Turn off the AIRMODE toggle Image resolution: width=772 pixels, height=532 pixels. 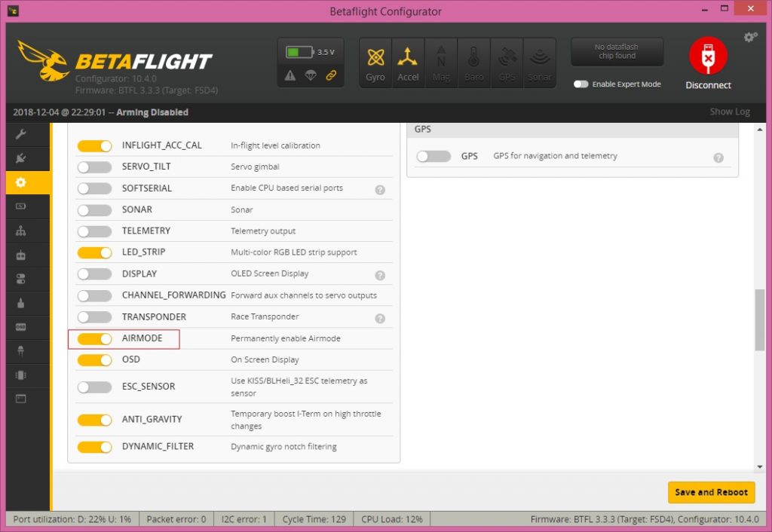[94, 338]
